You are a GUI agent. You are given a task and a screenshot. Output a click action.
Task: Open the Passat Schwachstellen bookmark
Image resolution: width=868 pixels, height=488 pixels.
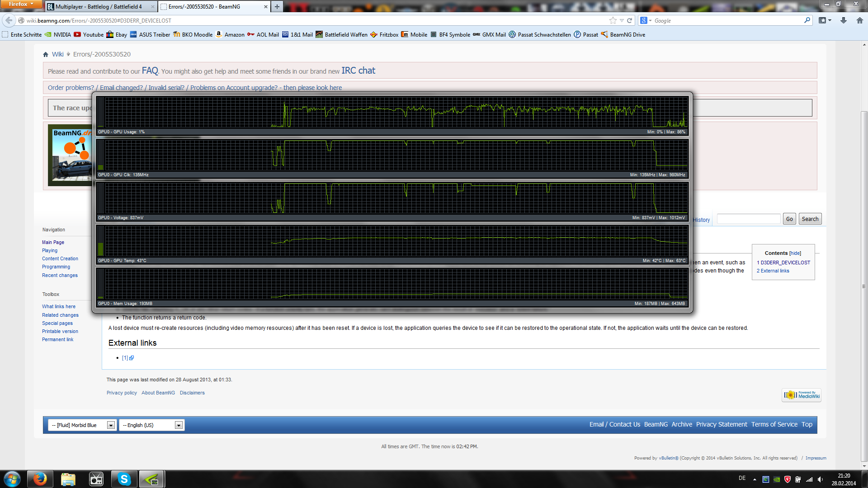pos(540,34)
